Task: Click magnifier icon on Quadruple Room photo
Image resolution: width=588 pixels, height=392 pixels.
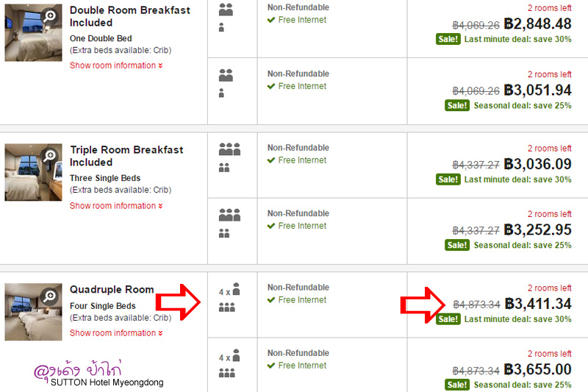Action: pos(49,296)
